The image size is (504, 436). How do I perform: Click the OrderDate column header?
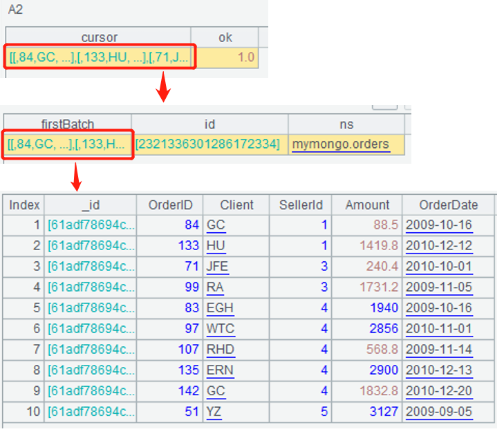(449, 205)
